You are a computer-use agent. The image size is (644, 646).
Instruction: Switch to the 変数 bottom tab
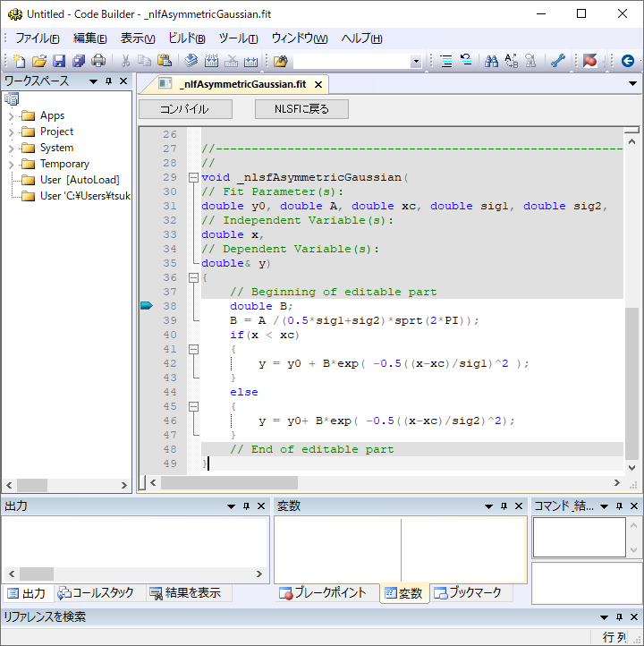tap(403, 593)
